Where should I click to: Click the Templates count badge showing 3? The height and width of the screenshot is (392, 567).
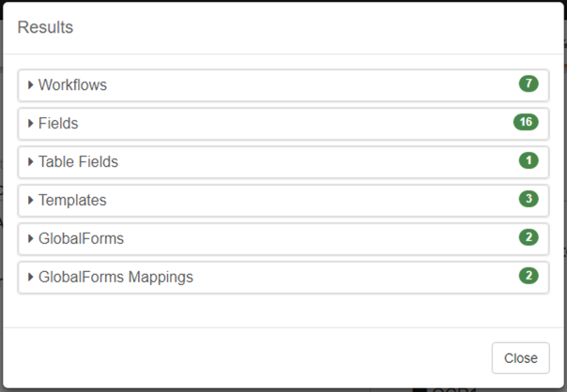click(x=529, y=200)
